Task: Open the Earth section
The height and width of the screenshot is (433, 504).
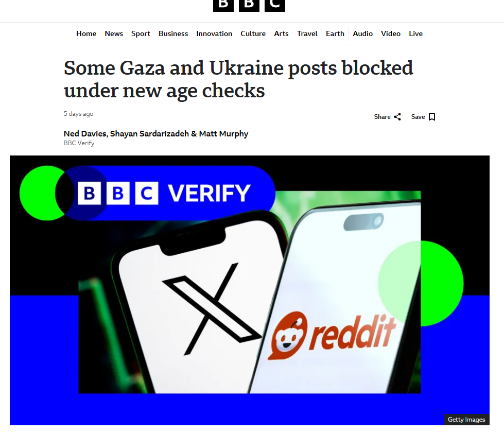Action: tap(335, 33)
